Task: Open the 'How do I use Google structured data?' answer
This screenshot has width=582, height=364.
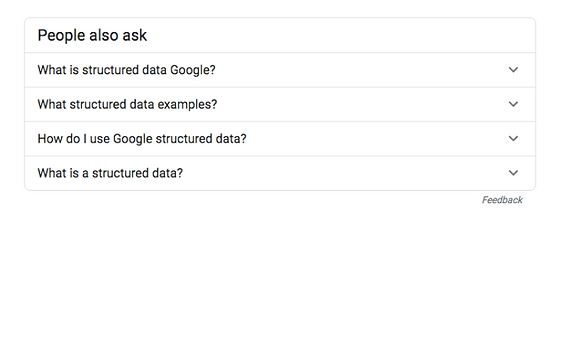Action: tap(280, 139)
